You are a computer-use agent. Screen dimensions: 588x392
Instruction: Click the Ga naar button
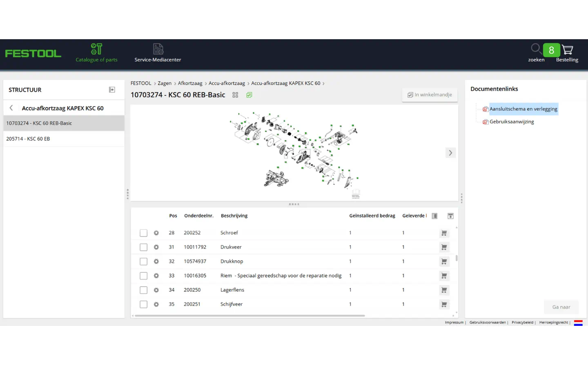[561, 307]
